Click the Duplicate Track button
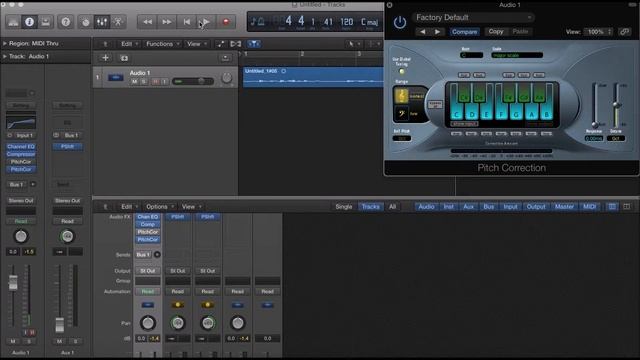 (124, 58)
